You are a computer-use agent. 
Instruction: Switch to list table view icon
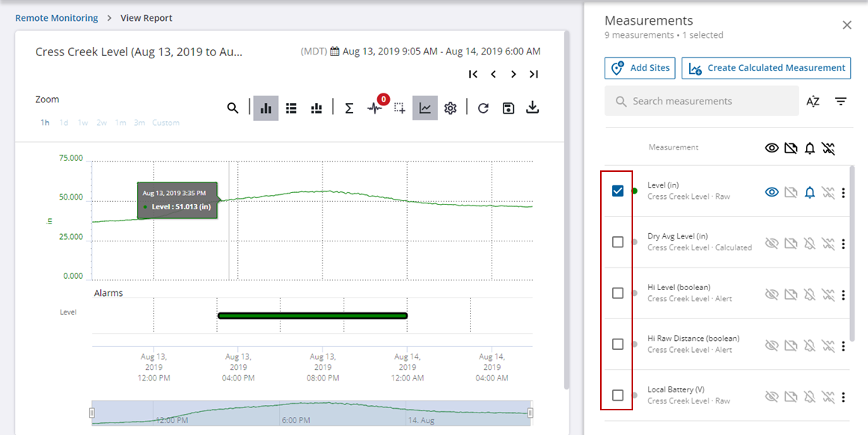[x=292, y=108]
